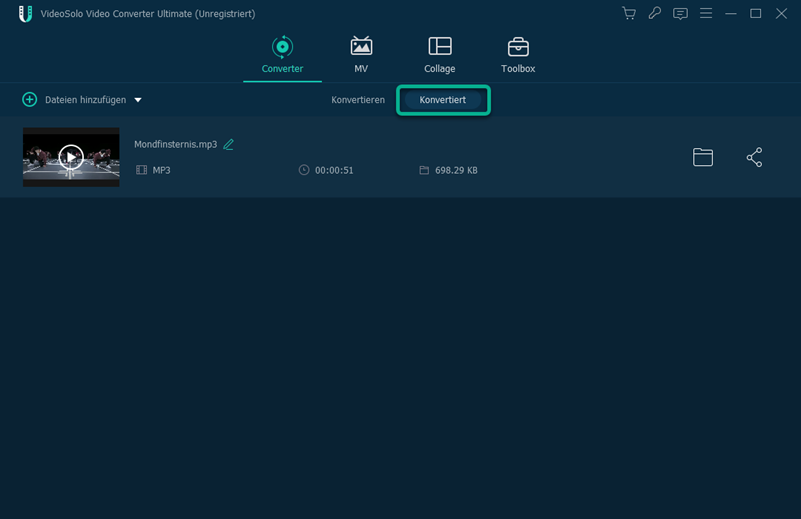Select the Konvertiert sub-tab
The height and width of the screenshot is (519, 801).
[x=442, y=100]
